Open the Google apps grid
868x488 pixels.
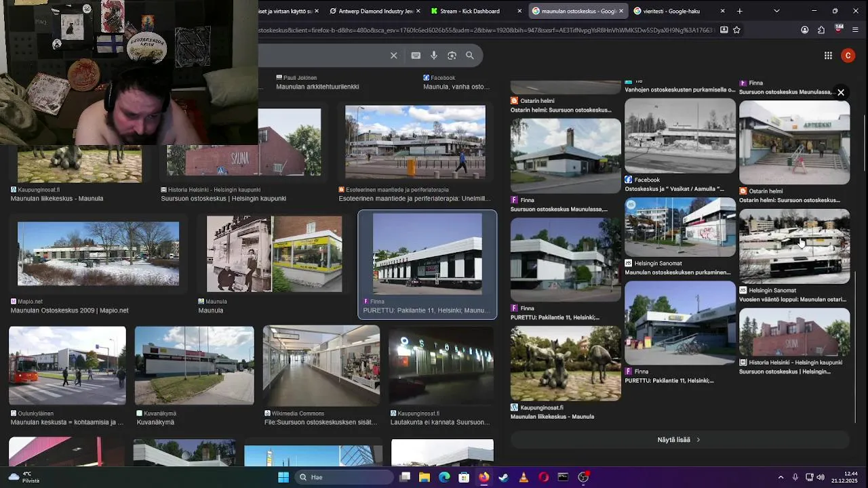tap(828, 56)
